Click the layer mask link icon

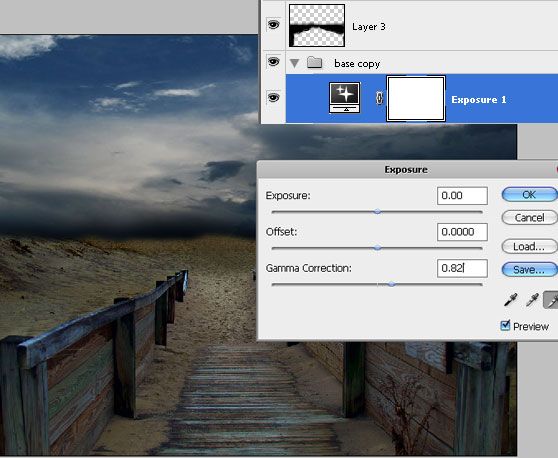click(x=379, y=98)
